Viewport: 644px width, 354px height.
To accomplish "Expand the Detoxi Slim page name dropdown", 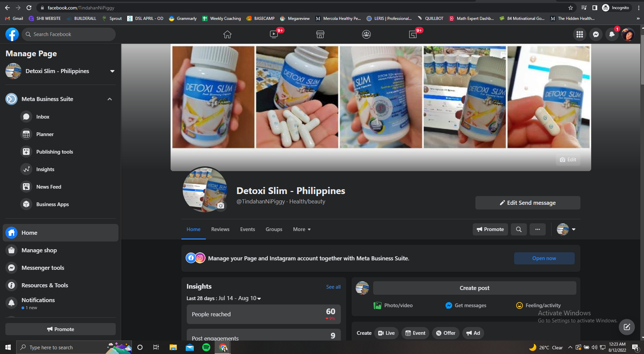I will [x=112, y=71].
